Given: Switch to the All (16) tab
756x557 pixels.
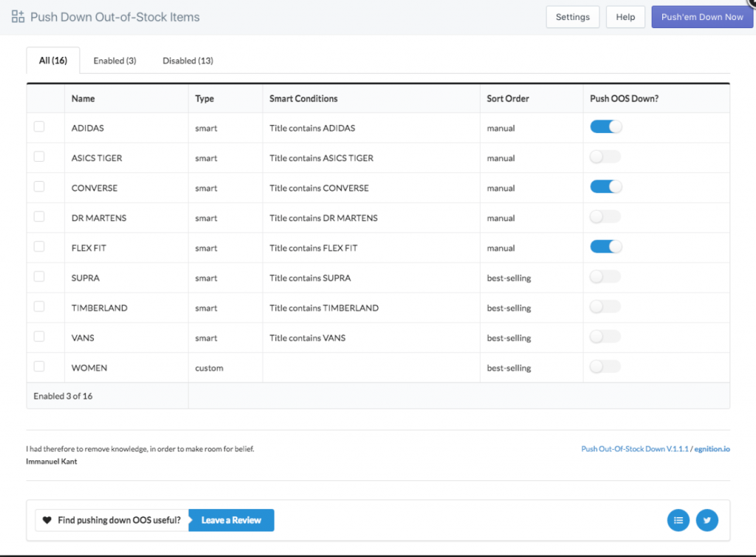Looking at the screenshot, I should pos(53,61).
